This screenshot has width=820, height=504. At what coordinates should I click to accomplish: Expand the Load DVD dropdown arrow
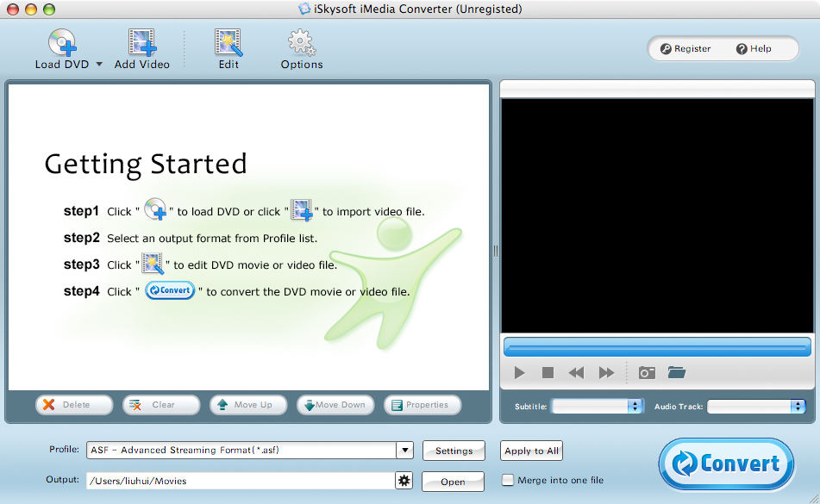point(98,65)
